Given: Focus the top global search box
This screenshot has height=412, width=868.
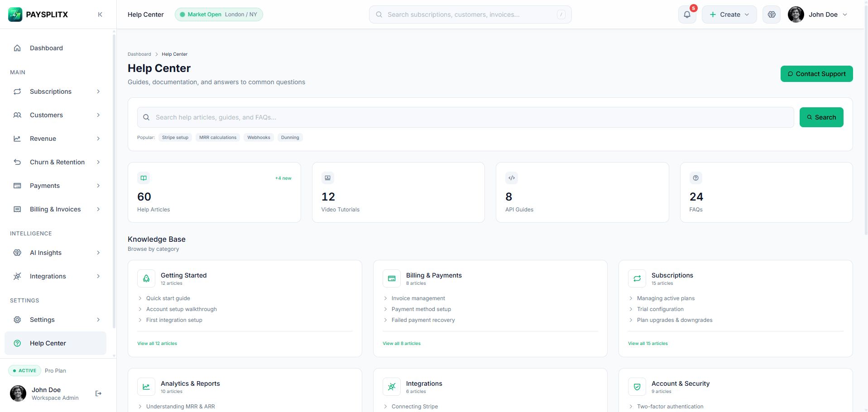Looking at the screenshot, I should point(470,14).
